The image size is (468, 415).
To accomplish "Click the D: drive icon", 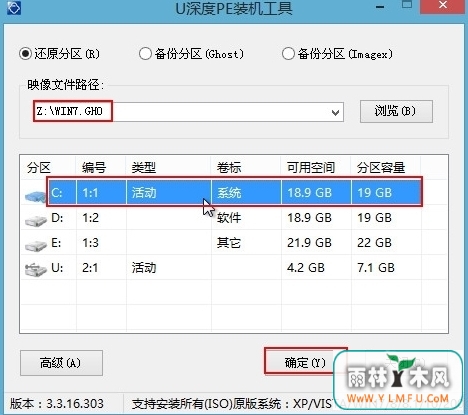I will 36,221.
